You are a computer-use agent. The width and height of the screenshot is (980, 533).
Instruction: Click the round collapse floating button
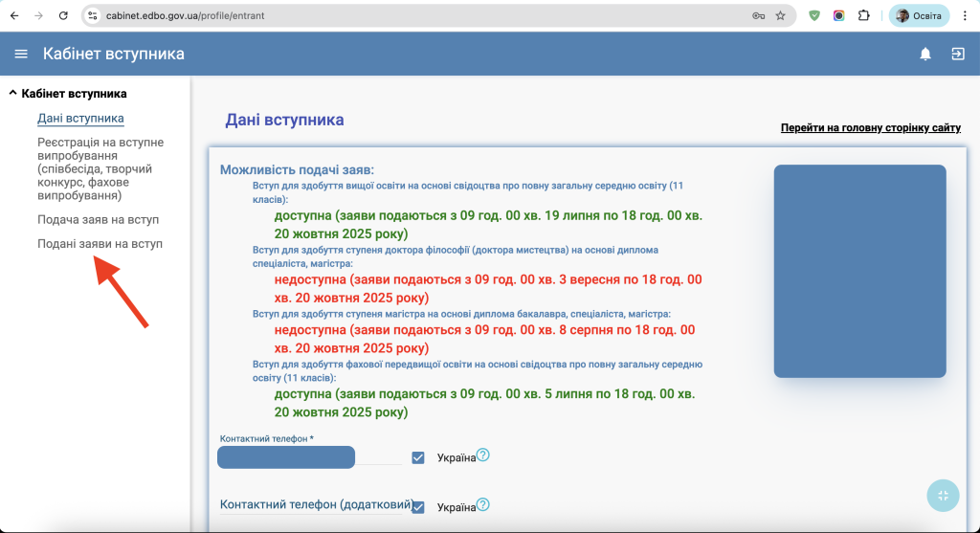tap(943, 496)
